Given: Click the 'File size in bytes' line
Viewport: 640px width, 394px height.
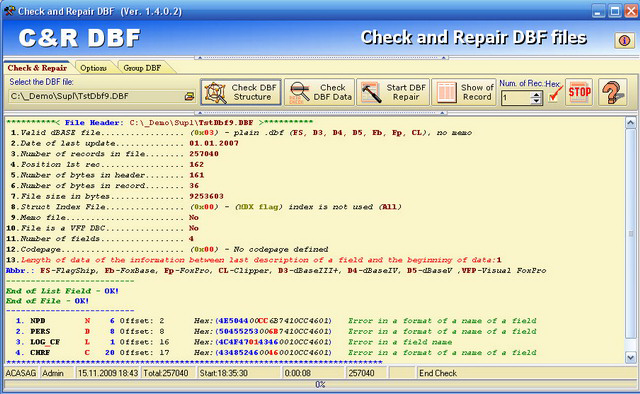Looking at the screenshot, I should [x=117, y=196].
